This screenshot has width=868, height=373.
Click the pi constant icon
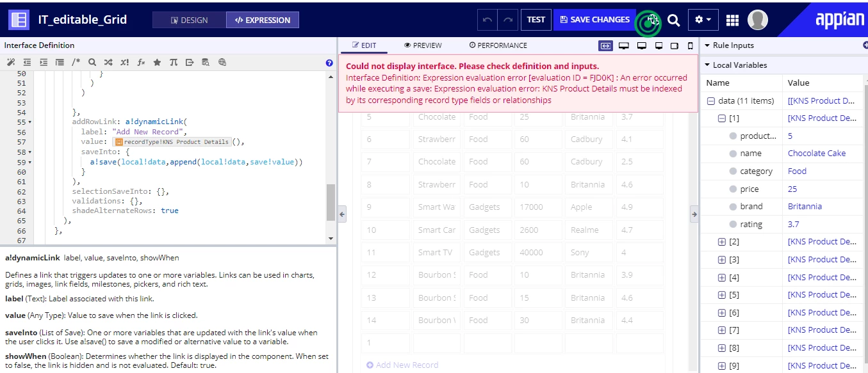click(x=174, y=63)
